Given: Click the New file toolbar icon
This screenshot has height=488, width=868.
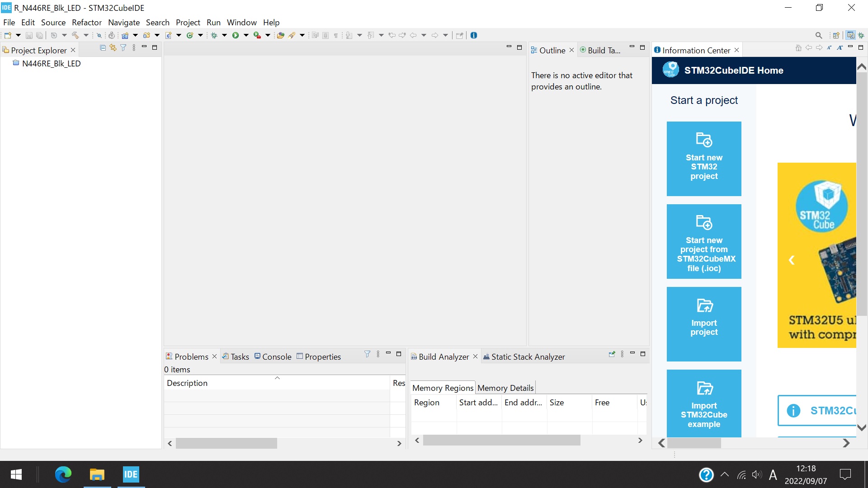Looking at the screenshot, I should point(8,35).
